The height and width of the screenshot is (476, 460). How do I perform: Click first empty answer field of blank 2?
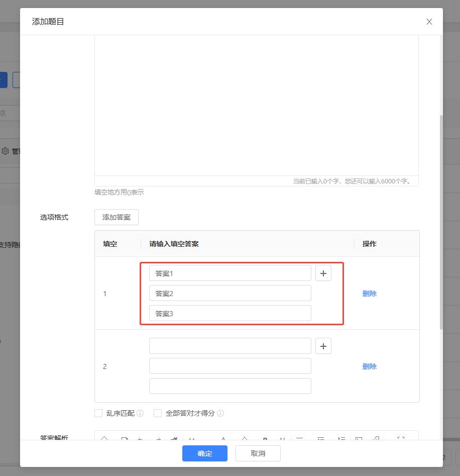[x=230, y=346]
